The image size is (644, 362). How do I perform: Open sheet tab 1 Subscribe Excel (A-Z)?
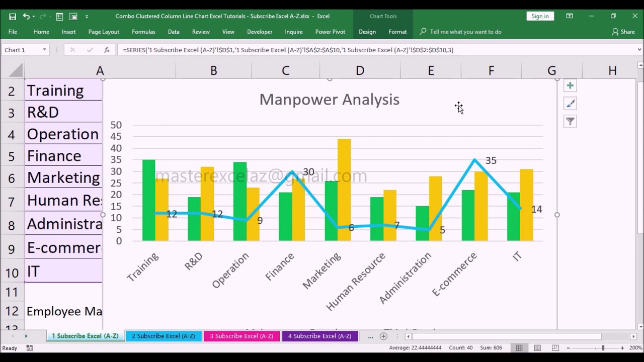pyautogui.click(x=85, y=336)
